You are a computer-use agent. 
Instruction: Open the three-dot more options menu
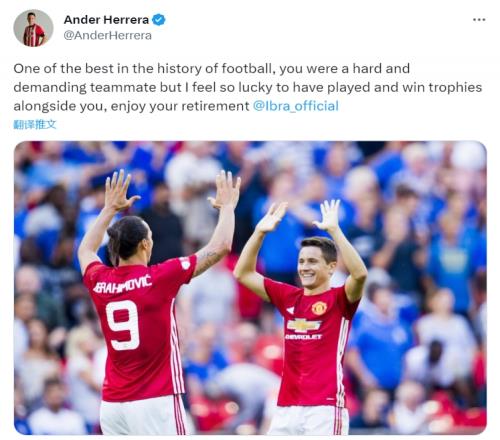coord(479,20)
